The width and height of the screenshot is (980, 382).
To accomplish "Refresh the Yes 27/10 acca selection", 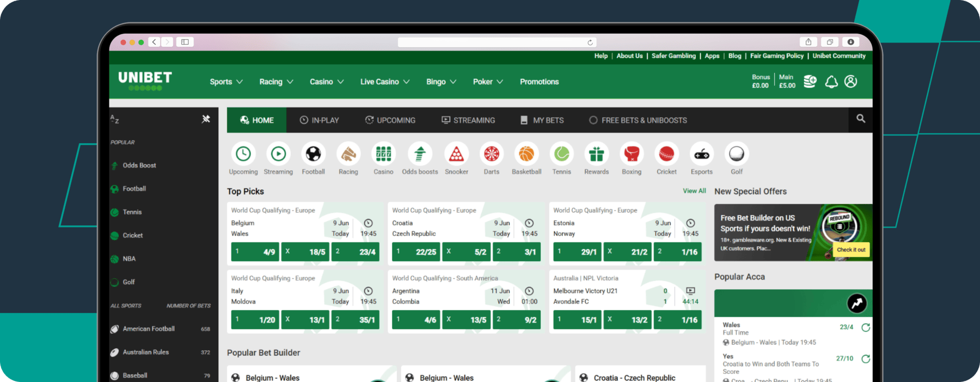I will [866, 359].
